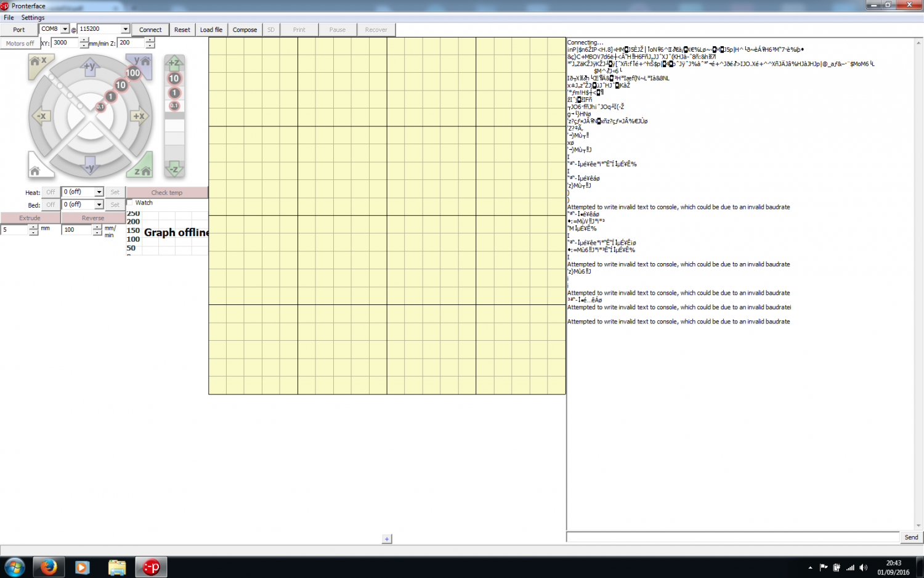This screenshot has height=578, width=924.
Task: Open the Bed temperature dropdown
Action: pos(99,205)
